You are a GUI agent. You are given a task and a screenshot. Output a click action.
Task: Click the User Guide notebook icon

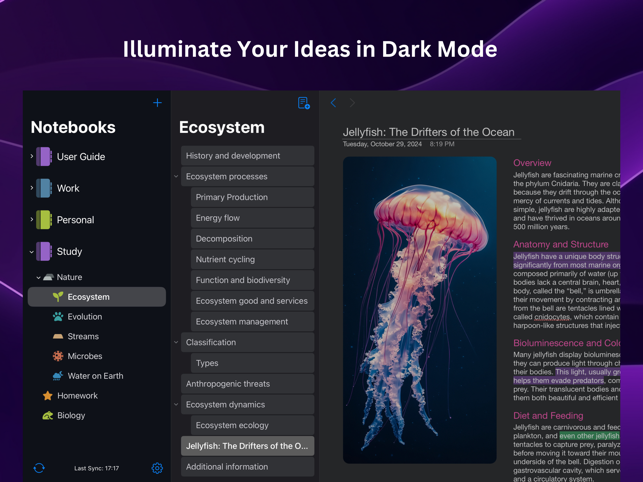tap(43, 156)
